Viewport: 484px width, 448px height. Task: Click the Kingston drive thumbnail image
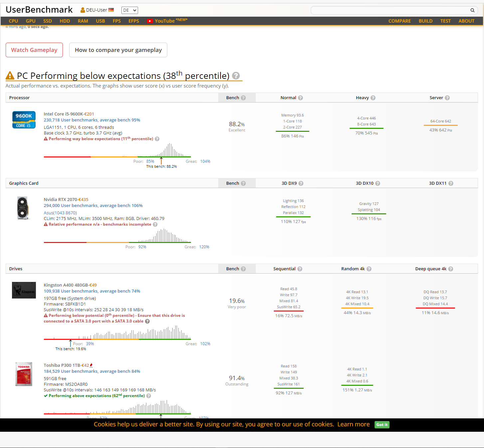[24, 290]
